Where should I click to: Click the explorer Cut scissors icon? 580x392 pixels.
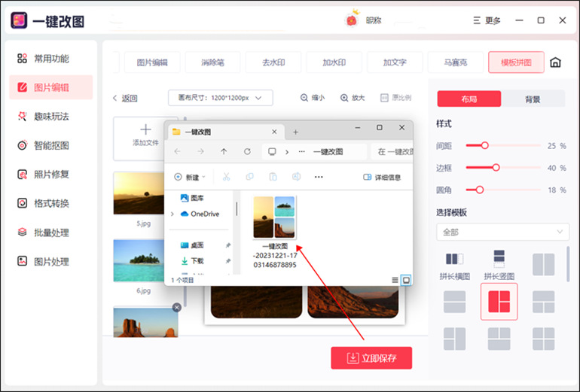tap(227, 177)
